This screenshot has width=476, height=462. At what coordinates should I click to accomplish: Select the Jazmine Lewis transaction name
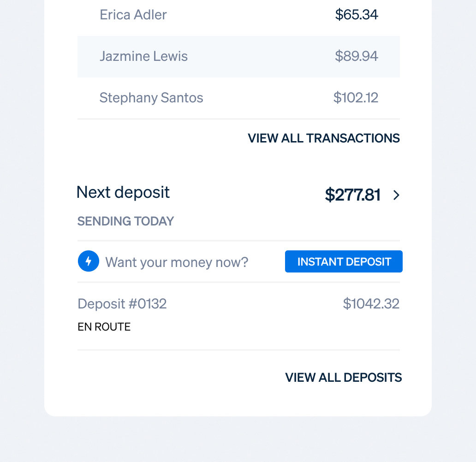[143, 57]
